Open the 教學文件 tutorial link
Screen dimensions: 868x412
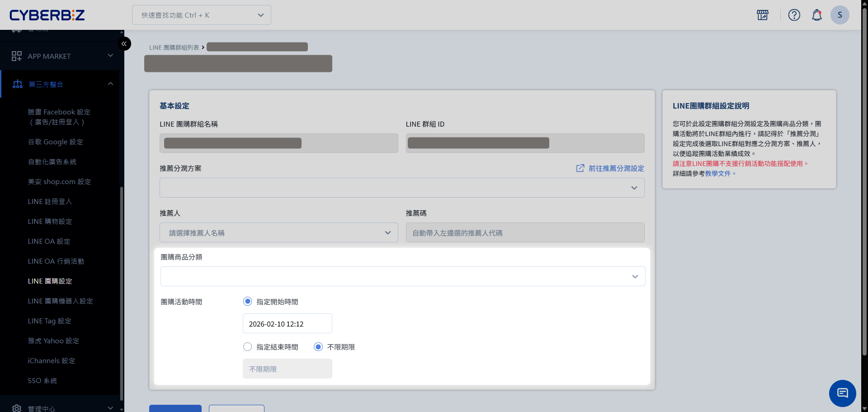[x=717, y=174]
